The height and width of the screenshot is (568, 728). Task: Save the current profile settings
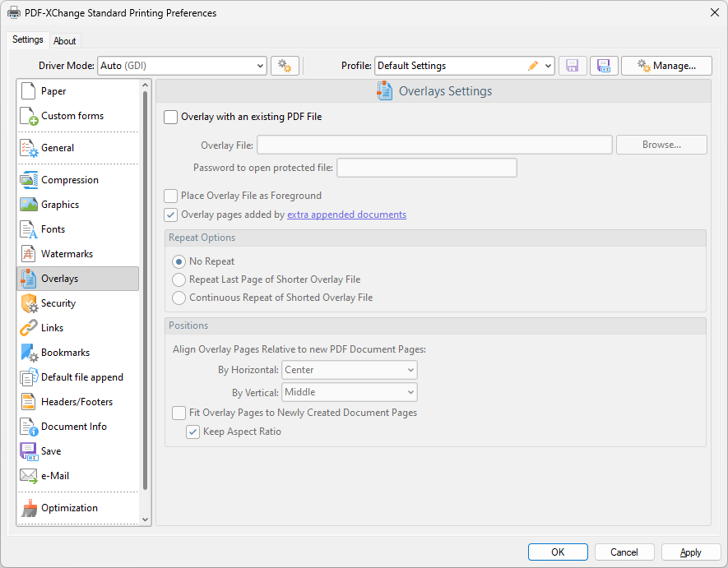click(573, 65)
